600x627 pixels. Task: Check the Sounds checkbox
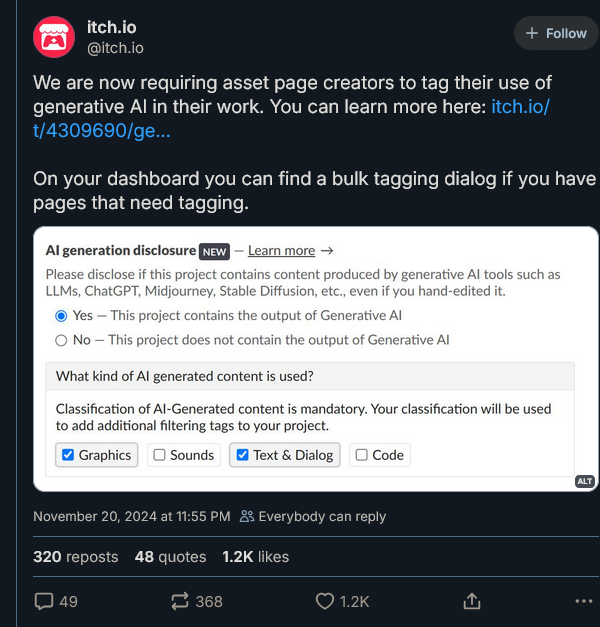coord(159,455)
